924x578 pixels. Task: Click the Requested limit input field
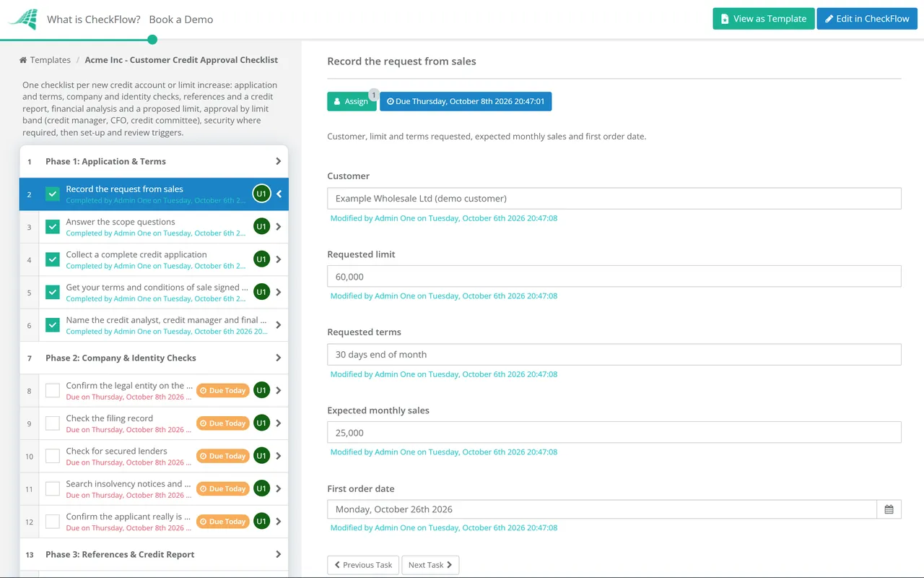click(x=614, y=277)
